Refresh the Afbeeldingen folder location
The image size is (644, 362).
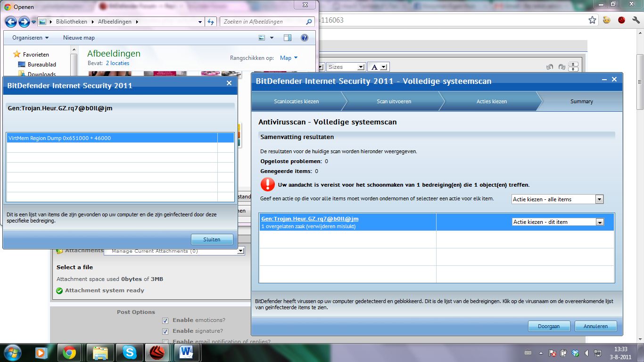[x=212, y=22]
